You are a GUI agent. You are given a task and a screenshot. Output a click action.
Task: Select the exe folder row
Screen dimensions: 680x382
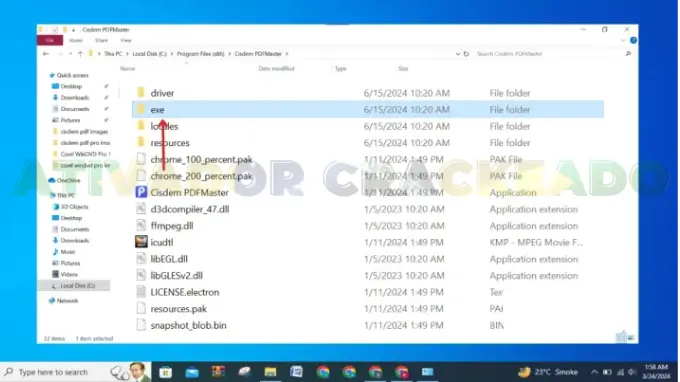[368, 109]
